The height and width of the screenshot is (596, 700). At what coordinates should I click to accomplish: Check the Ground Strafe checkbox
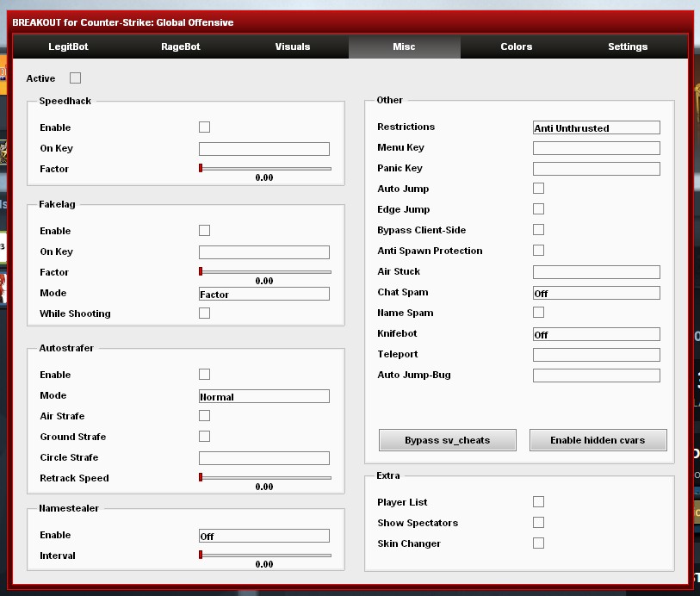204,436
